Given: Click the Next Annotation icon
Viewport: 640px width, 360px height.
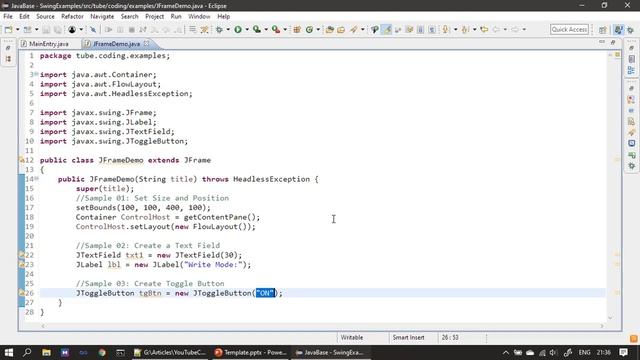Looking at the screenshot, I should click(446, 29).
